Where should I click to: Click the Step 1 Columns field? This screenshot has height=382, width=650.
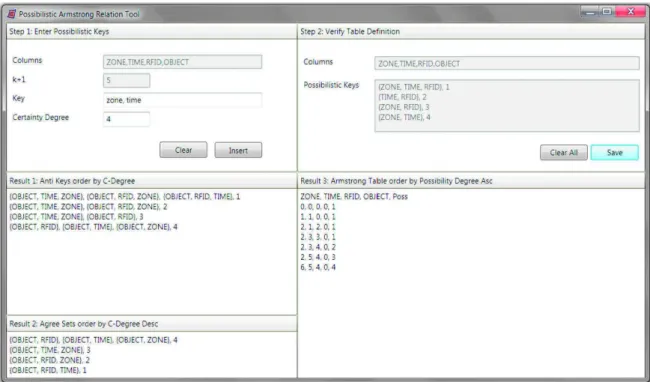coord(182,62)
